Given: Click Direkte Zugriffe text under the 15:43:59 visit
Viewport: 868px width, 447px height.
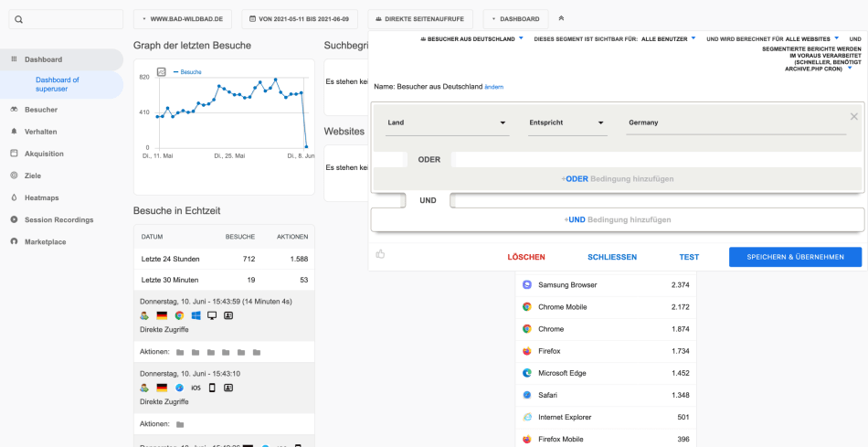Looking at the screenshot, I should click(x=164, y=330).
